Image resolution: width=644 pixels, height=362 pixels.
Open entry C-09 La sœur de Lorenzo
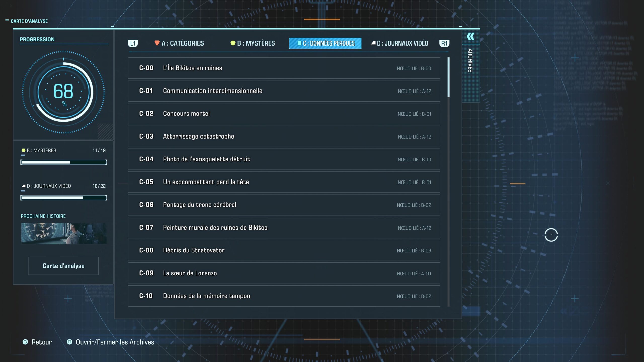(x=284, y=273)
